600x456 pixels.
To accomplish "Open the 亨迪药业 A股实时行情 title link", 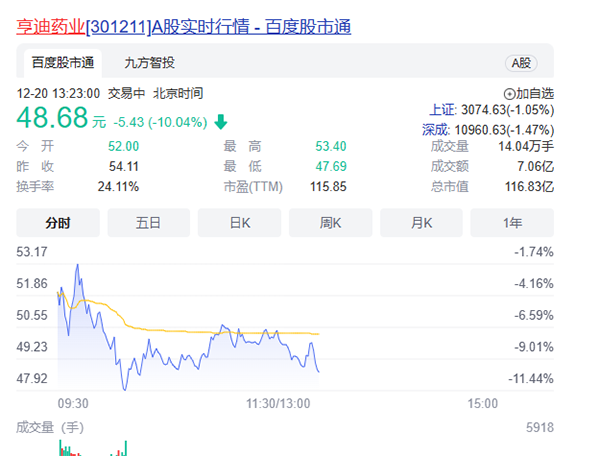I will (x=183, y=24).
